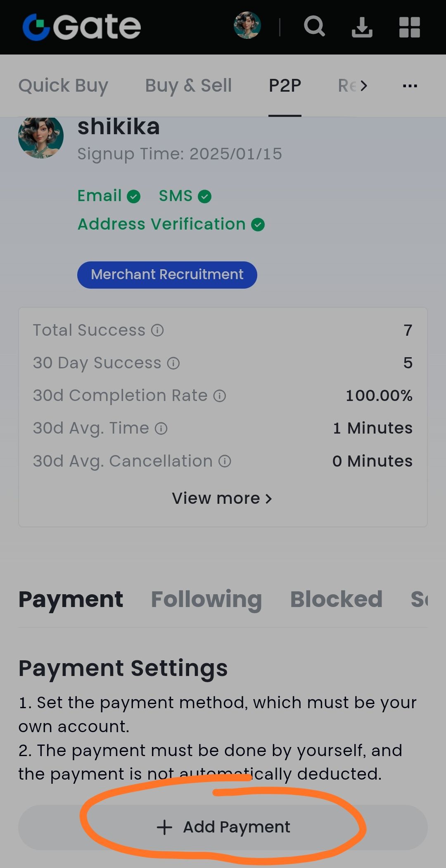Click the Add Payment button
Image resolution: width=446 pixels, height=868 pixels.
223,827
